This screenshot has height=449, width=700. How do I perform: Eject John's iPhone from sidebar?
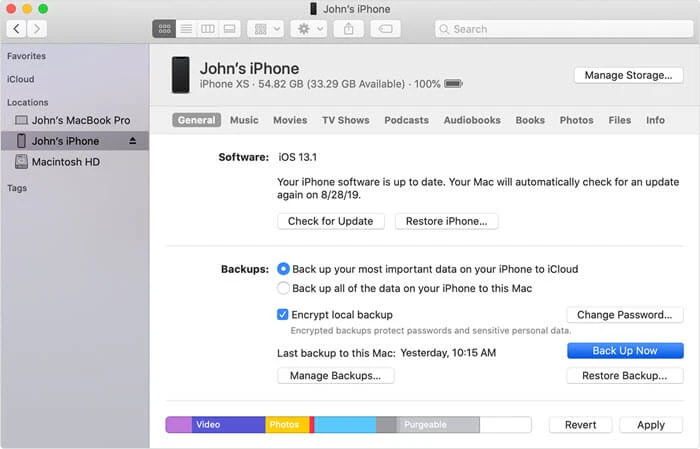(133, 141)
